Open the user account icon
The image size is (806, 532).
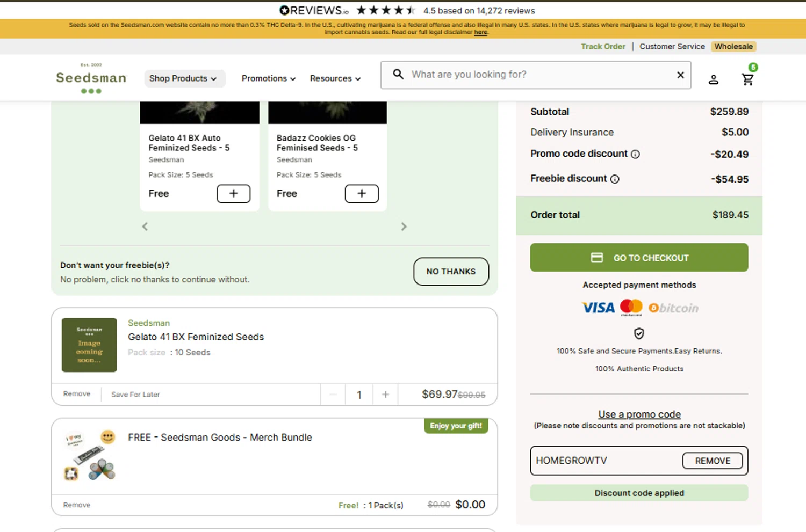point(714,79)
